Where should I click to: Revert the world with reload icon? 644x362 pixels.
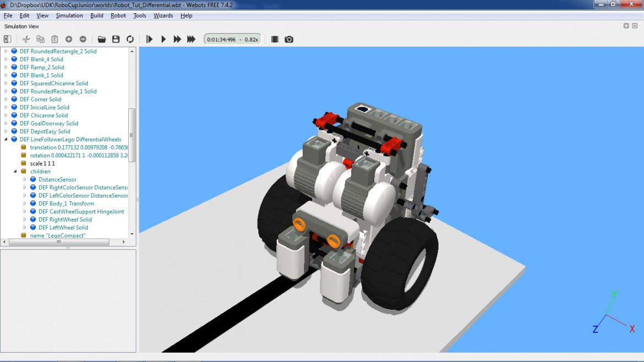[130, 40]
